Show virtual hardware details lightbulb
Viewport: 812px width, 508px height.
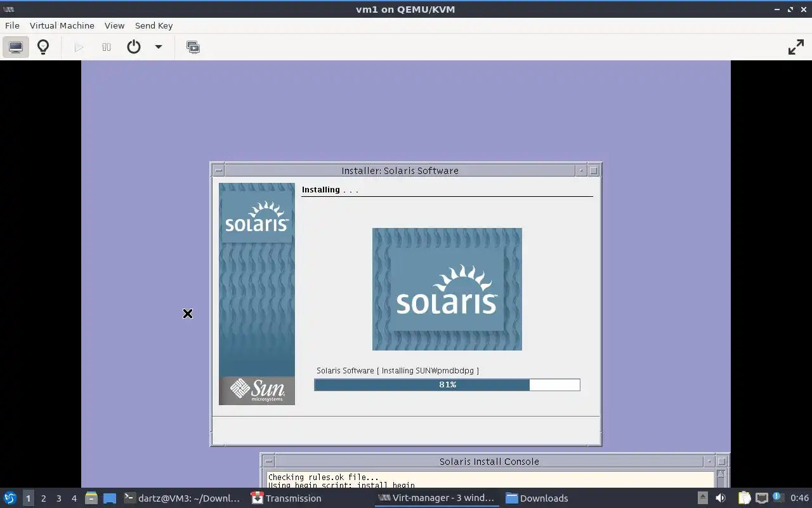tap(43, 47)
